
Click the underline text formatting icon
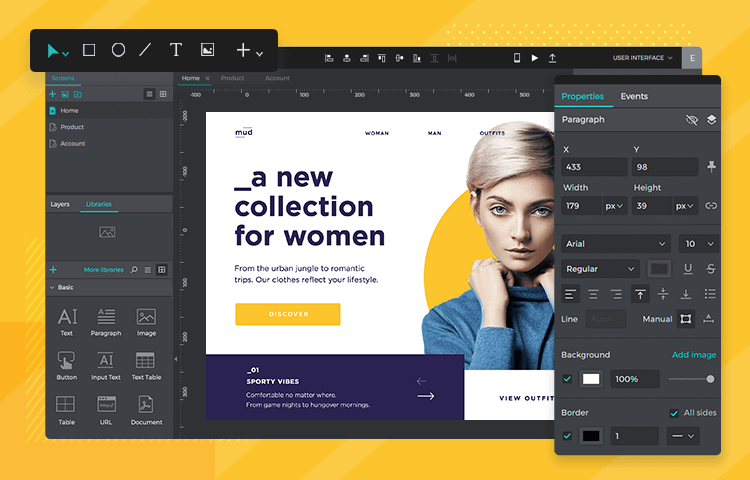click(688, 269)
